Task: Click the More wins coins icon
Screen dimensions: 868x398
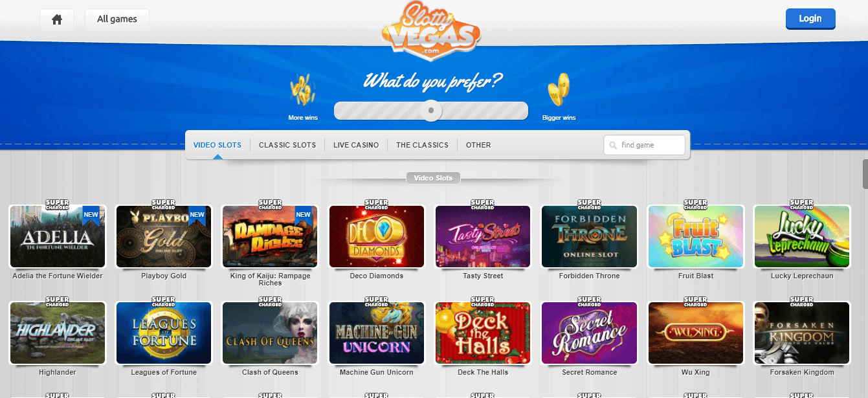Action: 302,89
